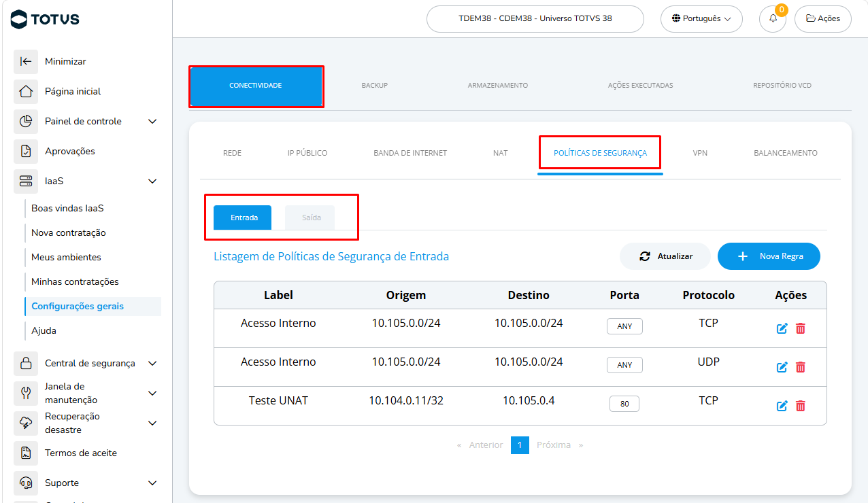Click the Recuperação desastre cloud icon
The width and height of the screenshot is (868, 503).
click(x=26, y=423)
